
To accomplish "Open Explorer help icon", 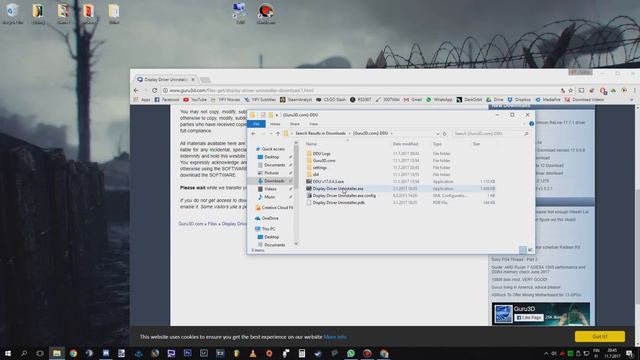I will pyautogui.click(x=531, y=124).
